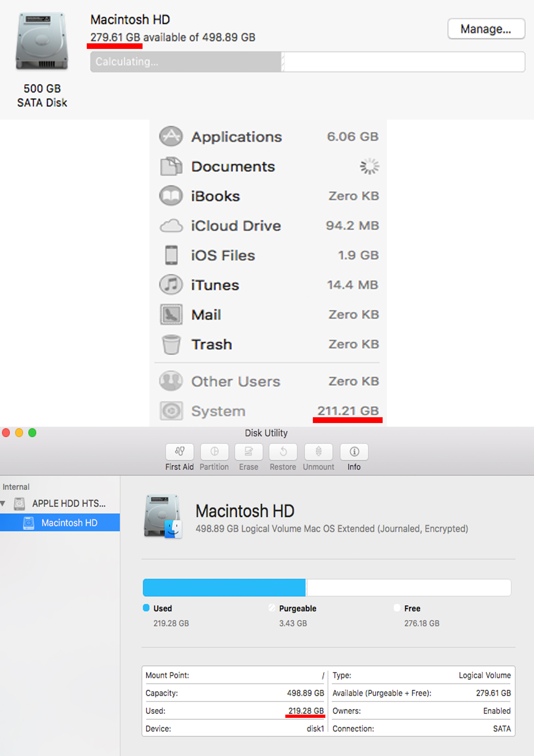Select the iCloud Drive storage category
Screen dimensions: 534x756
(x=236, y=226)
